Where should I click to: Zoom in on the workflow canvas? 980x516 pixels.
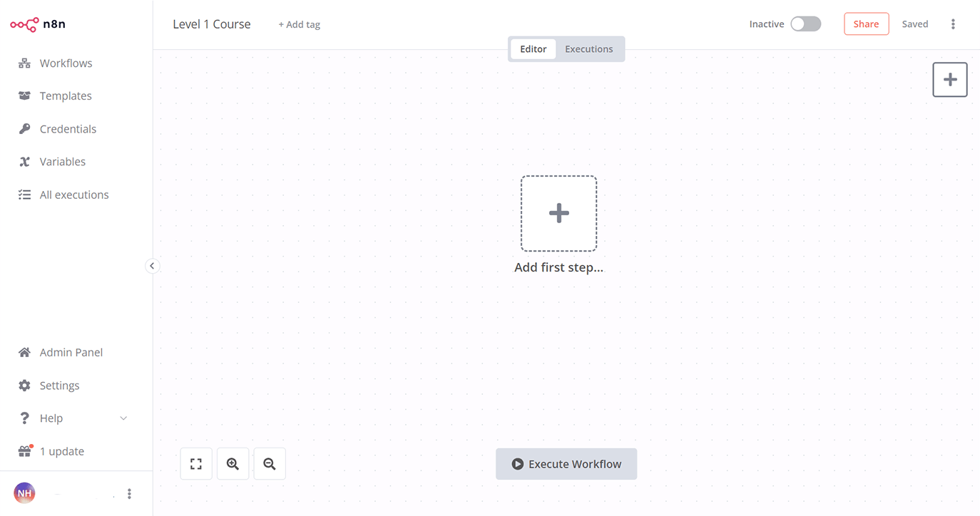tap(233, 463)
